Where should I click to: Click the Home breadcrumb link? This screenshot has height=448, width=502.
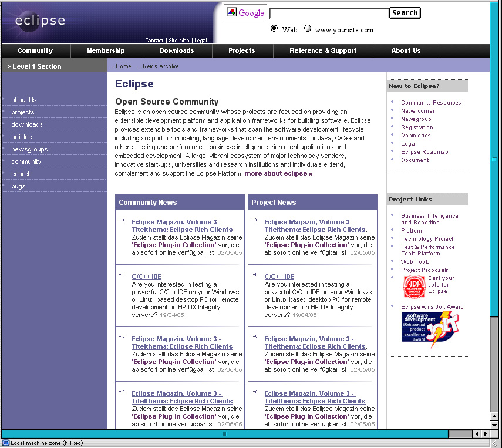(x=123, y=66)
